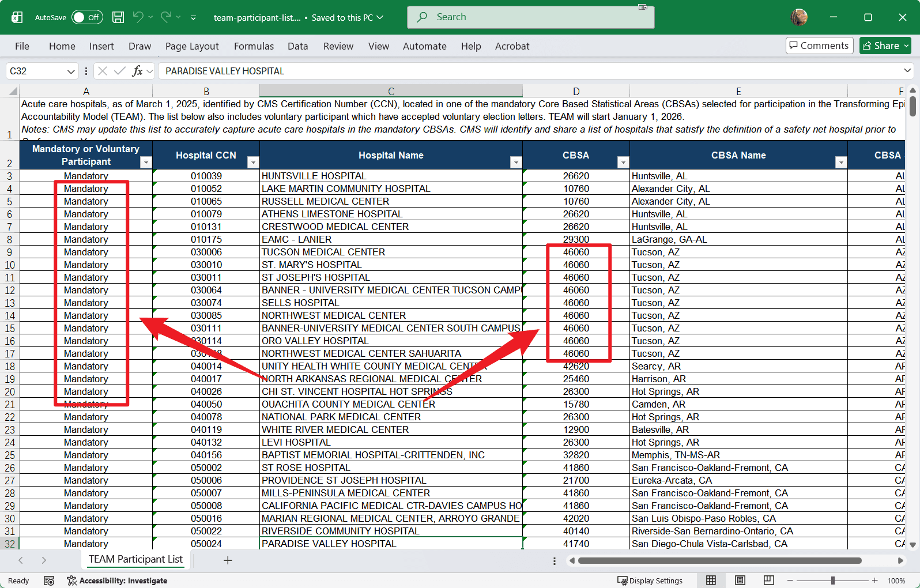Expand the Name Box dropdown arrow
This screenshot has width=920, height=588.
click(71, 71)
